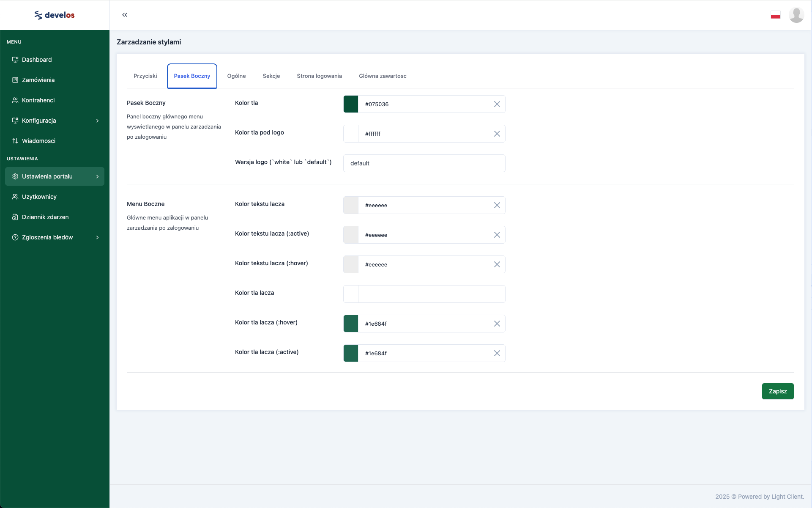Expand the Ustawienia portalu submenu
This screenshot has height=508, width=812.
[x=97, y=176]
